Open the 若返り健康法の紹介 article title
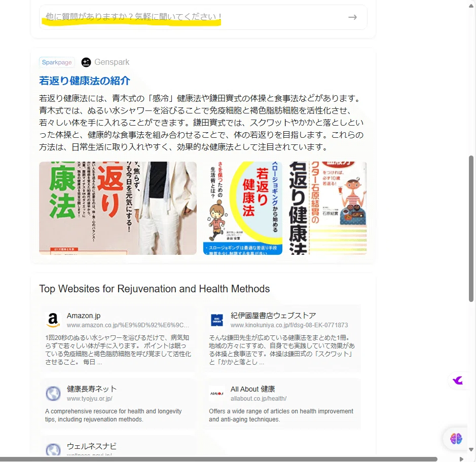 pyautogui.click(x=85, y=81)
